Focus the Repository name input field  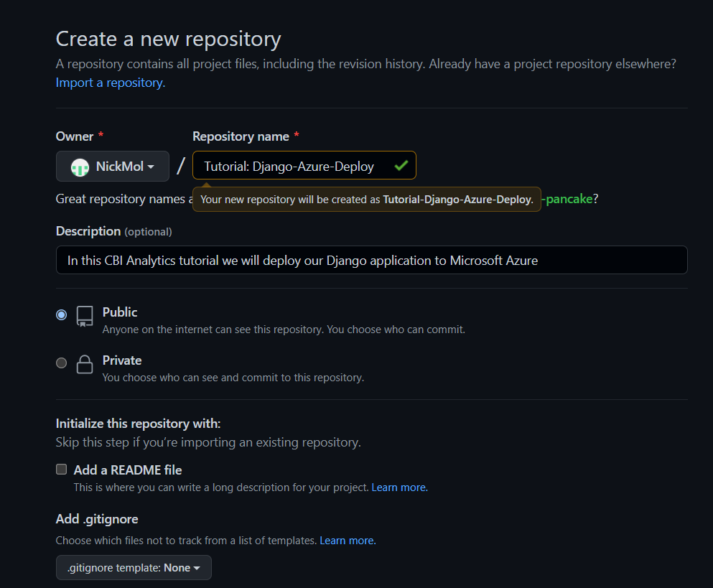pos(304,166)
